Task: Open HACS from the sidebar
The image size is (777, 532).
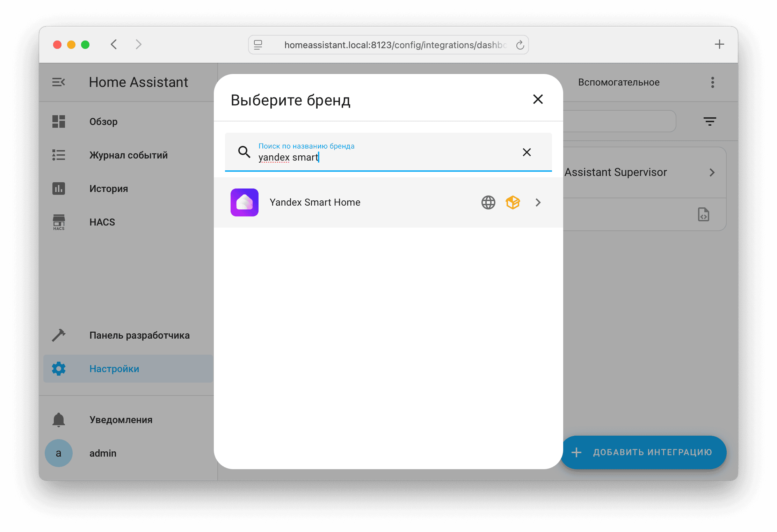Action: point(102,222)
